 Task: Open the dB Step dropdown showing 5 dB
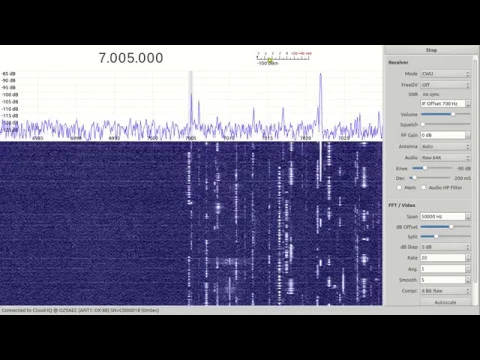click(x=445, y=247)
